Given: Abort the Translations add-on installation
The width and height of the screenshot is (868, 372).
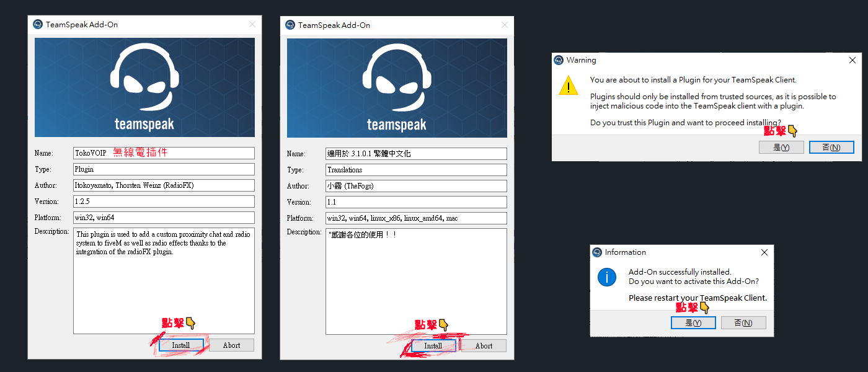Looking at the screenshot, I should [x=484, y=346].
